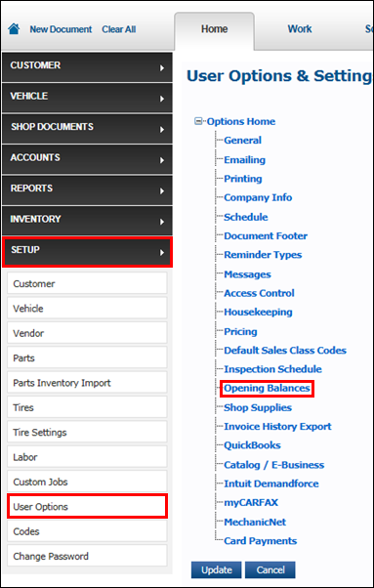Open Document Footer options
Image resolution: width=374 pixels, height=588 pixels.
click(266, 235)
